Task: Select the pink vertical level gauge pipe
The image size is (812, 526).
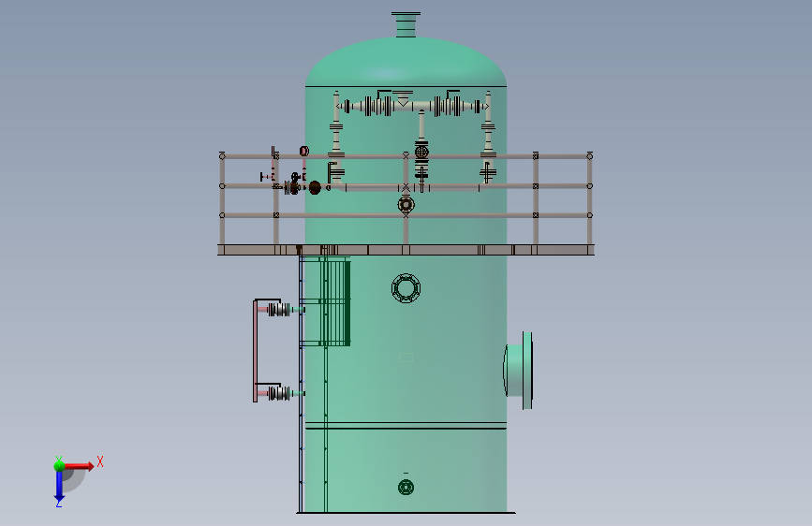Action: coord(256,351)
